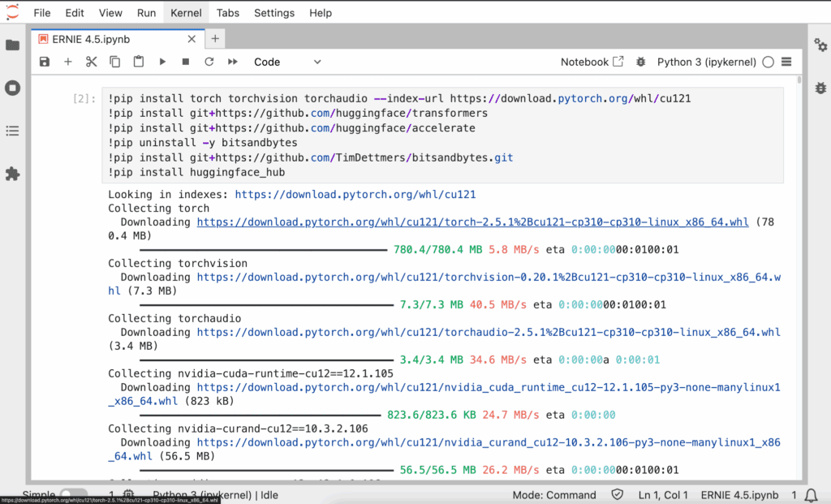
Task: Enable the debugger bug icon in toolbar
Action: (x=641, y=62)
